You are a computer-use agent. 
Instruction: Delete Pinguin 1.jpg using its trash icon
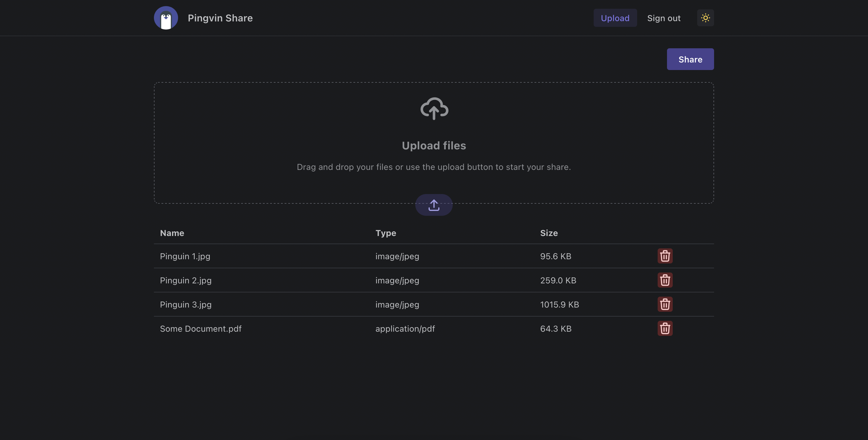click(665, 256)
